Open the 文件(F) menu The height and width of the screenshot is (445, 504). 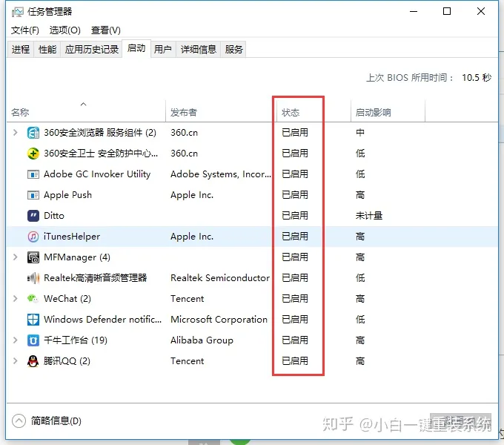tap(25, 30)
